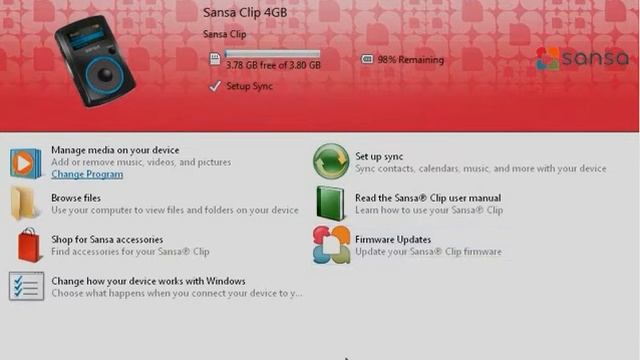The width and height of the screenshot is (640, 360).
Task: Open Change how your device works with Windows
Action: point(148,281)
